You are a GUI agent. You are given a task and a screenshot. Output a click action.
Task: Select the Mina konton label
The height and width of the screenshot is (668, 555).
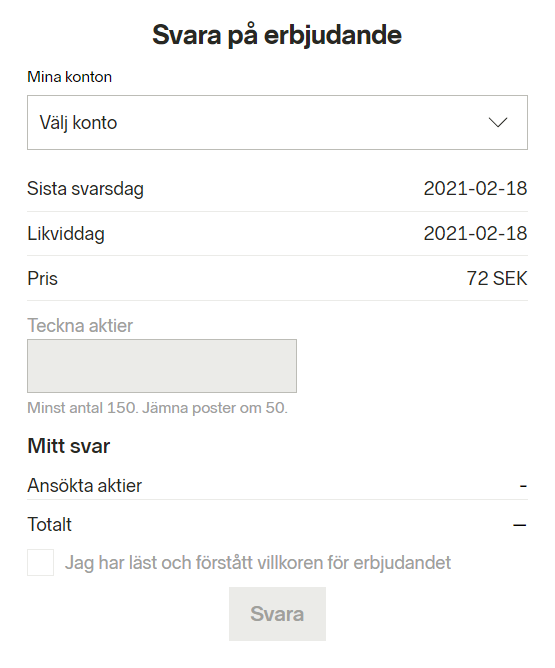tap(69, 77)
